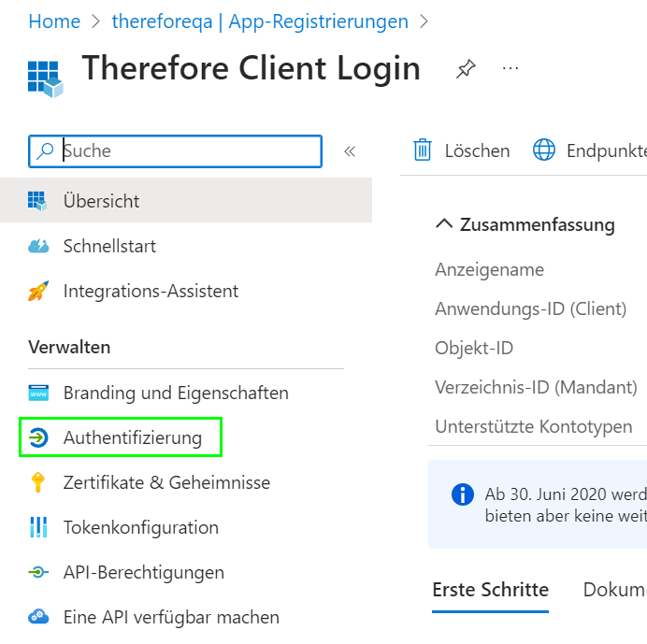The height and width of the screenshot is (644, 647).
Task: Click the Objekt-ID label
Action: click(474, 348)
